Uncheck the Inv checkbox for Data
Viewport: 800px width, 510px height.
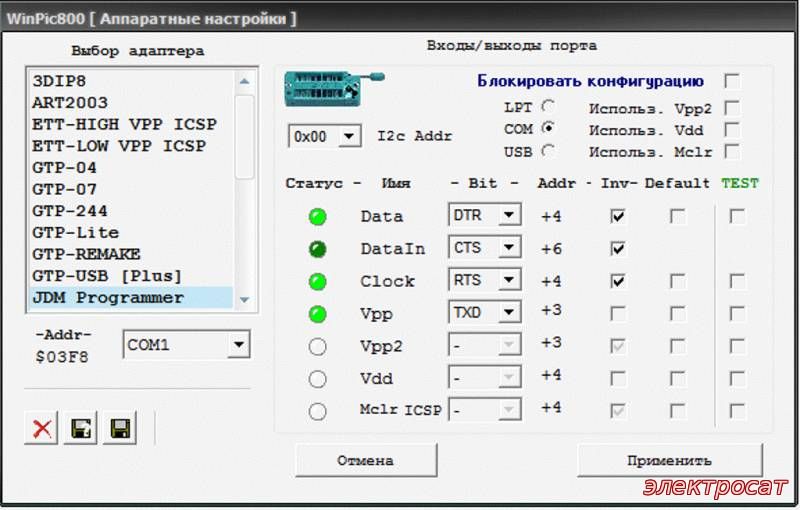coord(618,217)
